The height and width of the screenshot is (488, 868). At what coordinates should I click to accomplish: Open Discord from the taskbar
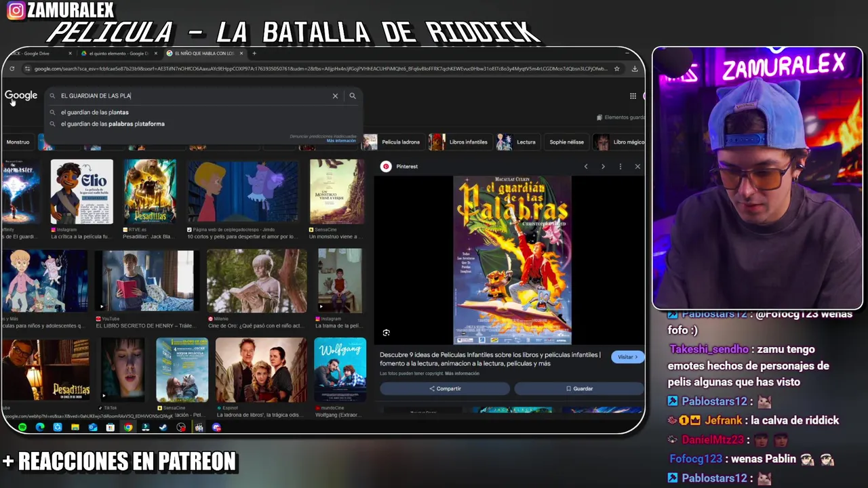pyautogui.click(x=216, y=428)
